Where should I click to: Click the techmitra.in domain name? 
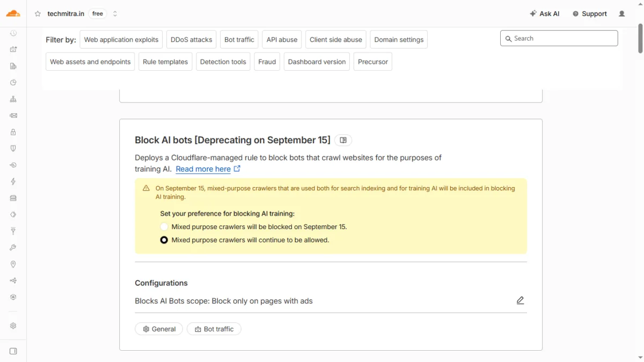[x=65, y=14]
